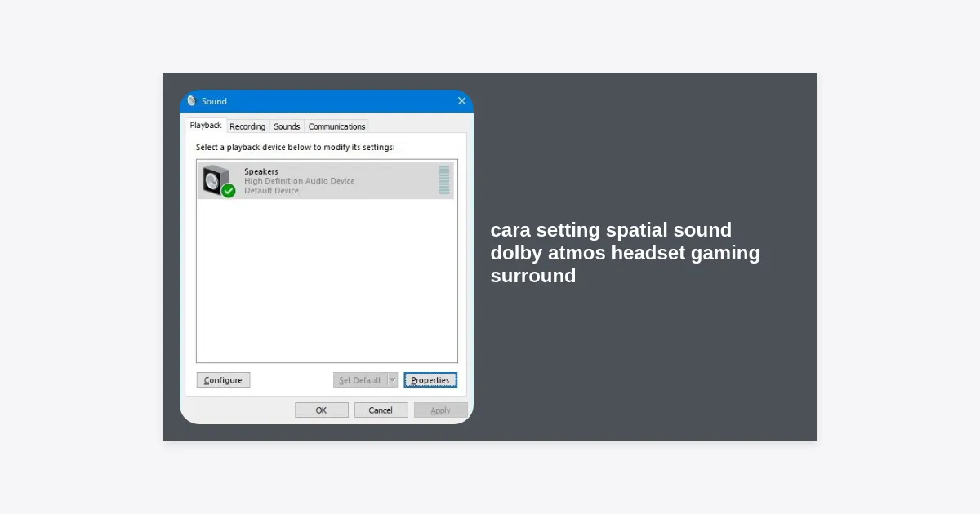Click the Set Default button
This screenshot has height=514, width=980.
pyautogui.click(x=359, y=380)
